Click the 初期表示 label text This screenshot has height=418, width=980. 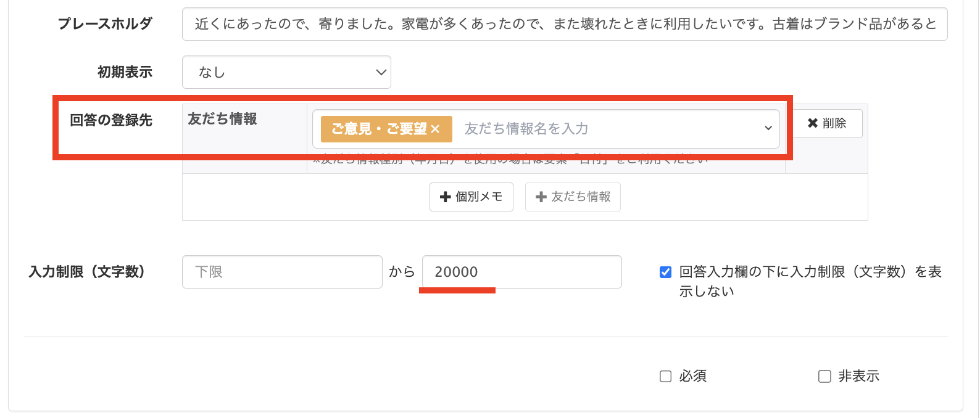125,72
